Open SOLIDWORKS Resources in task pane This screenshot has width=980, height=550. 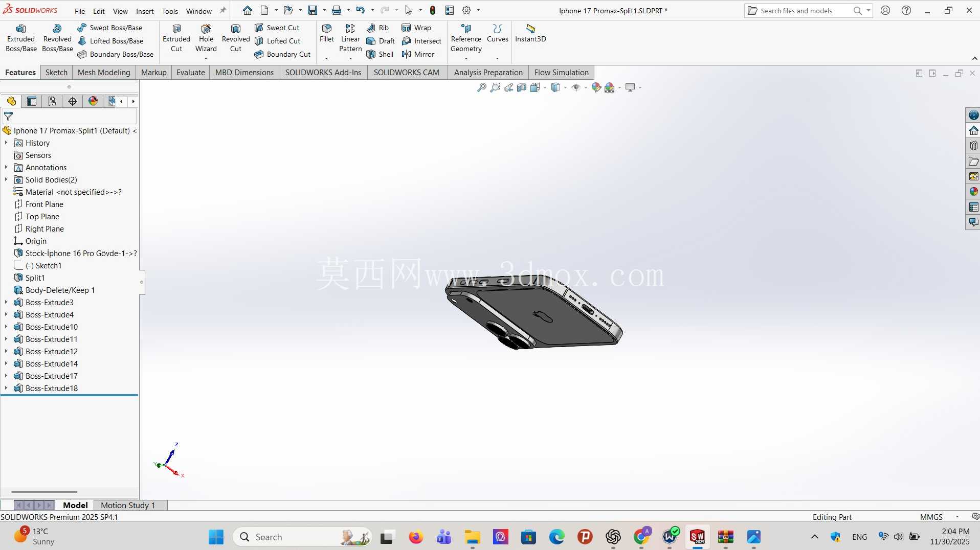(x=973, y=130)
